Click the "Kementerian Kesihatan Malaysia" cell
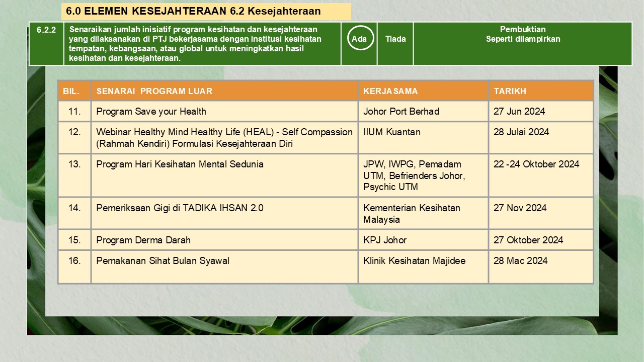This screenshot has height=362, width=644. 411,214
